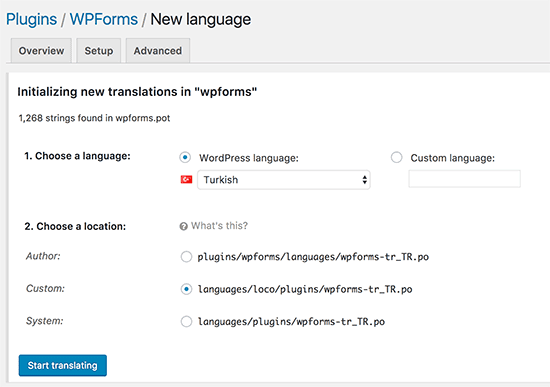Select the WordPress language radio button
Image resolution: width=550 pixels, height=387 pixels.
tap(185, 158)
